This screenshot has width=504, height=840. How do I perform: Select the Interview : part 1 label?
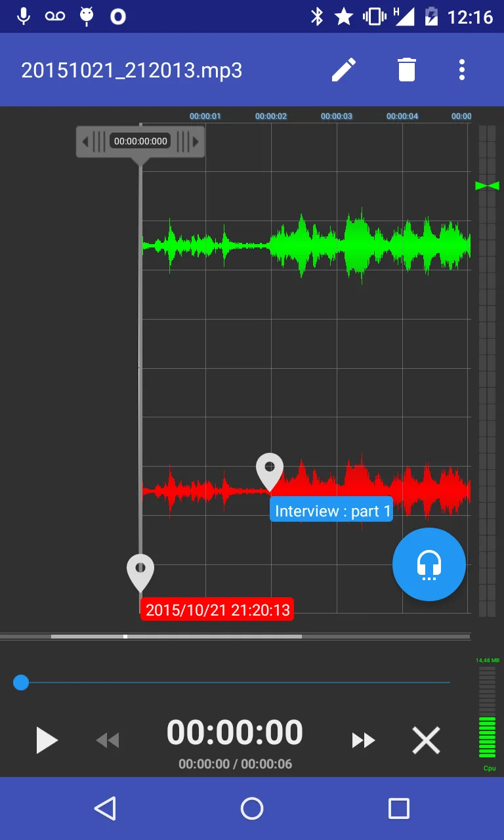click(x=331, y=511)
